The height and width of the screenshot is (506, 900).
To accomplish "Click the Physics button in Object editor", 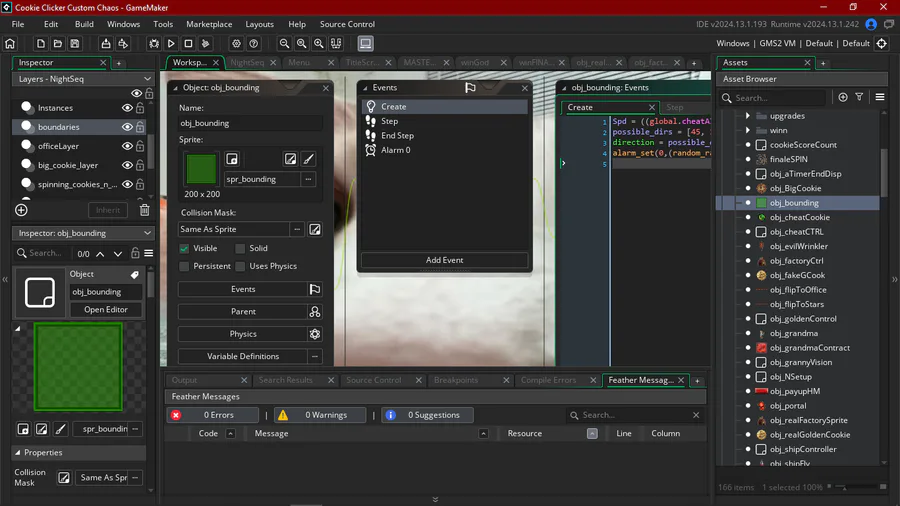I will (243, 334).
